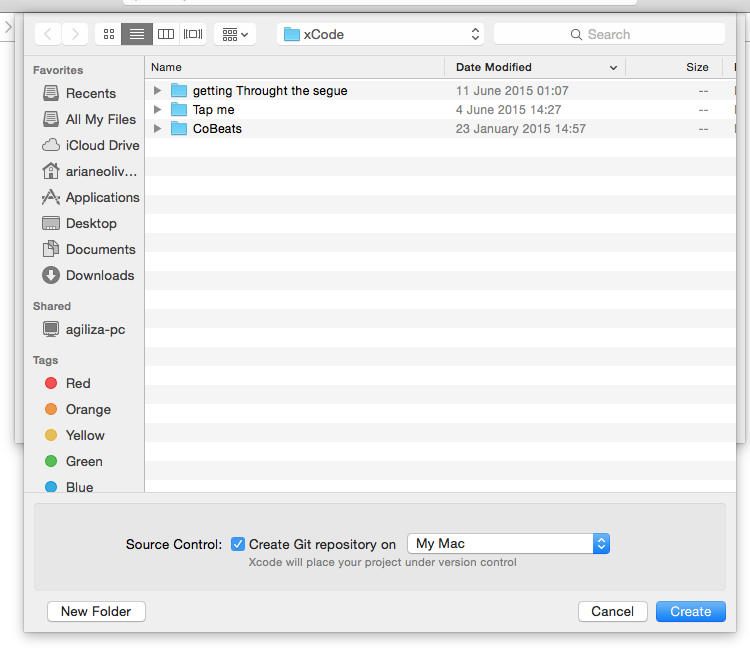
Task: Click in the Search field
Action: tap(609, 34)
